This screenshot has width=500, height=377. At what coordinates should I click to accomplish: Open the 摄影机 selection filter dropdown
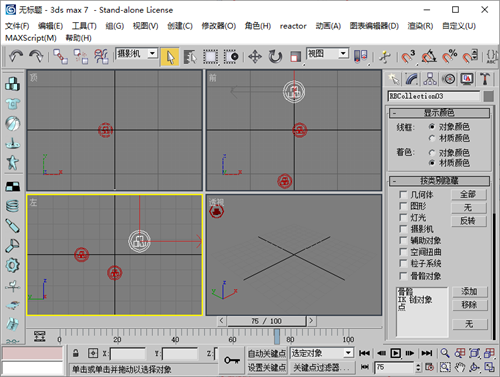pos(153,53)
